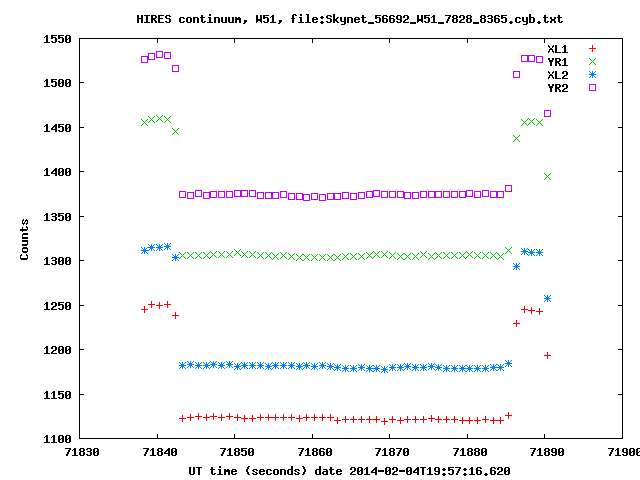The height and width of the screenshot is (480, 640).
Task: Click the XL1 legend label
Action: pyautogui.click(x=558, y=49)
